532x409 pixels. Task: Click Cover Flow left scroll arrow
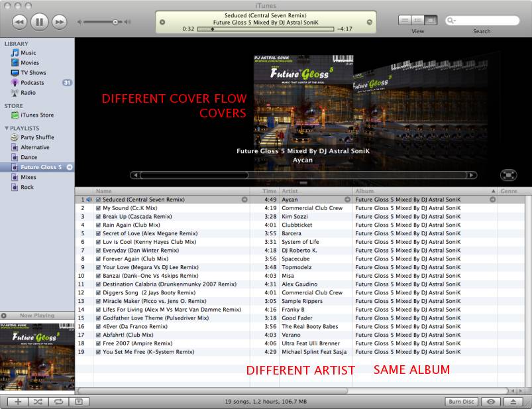coord(135,175)
